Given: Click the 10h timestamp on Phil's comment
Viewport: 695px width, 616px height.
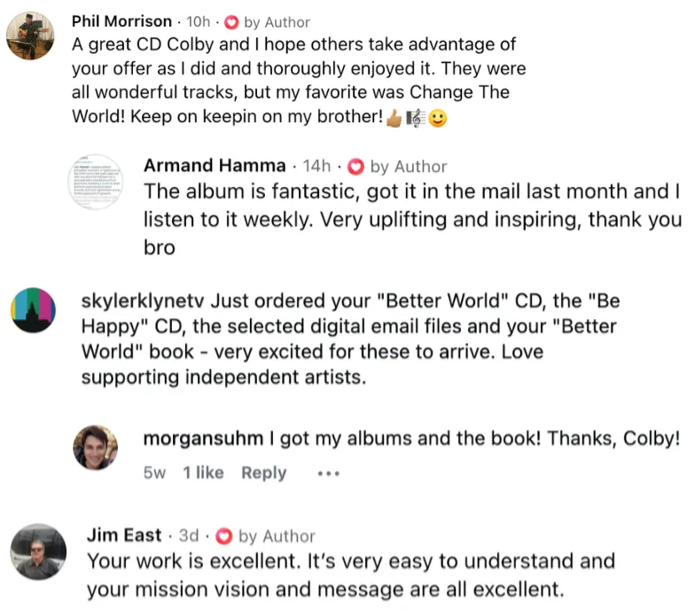Looking at the screenshot, I should tap(199, 21).
